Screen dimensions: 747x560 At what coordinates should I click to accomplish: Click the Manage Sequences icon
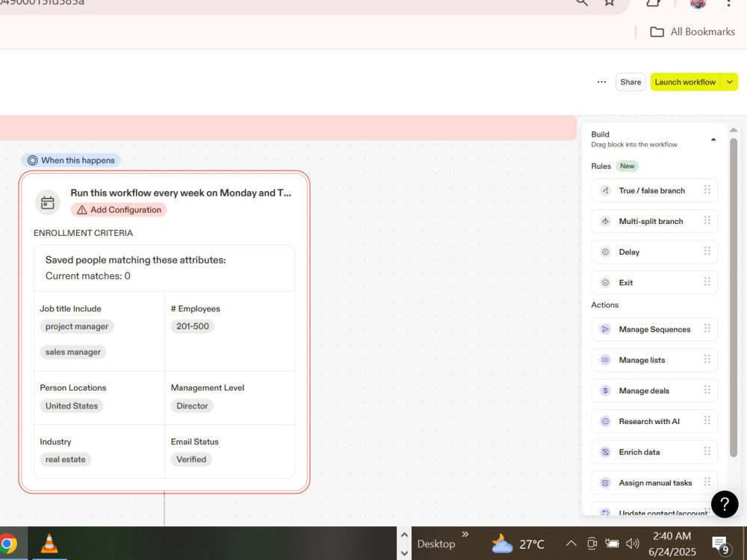(x=605, y=329)
